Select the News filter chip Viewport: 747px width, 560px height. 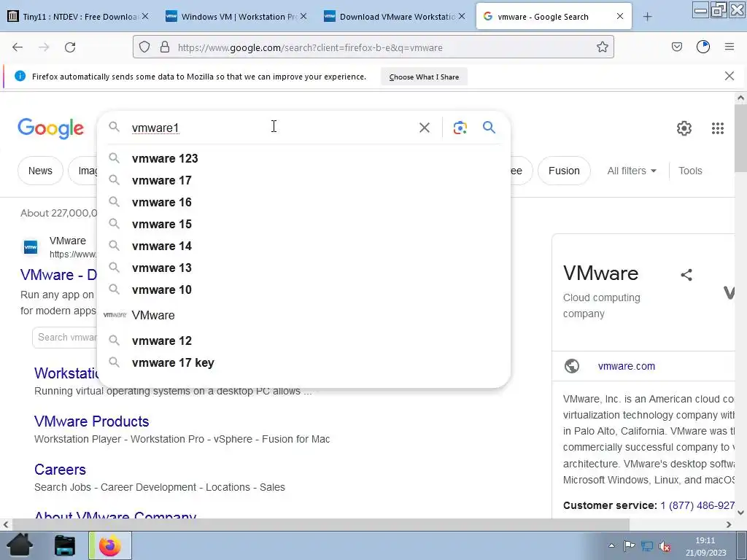click(40, 171)
